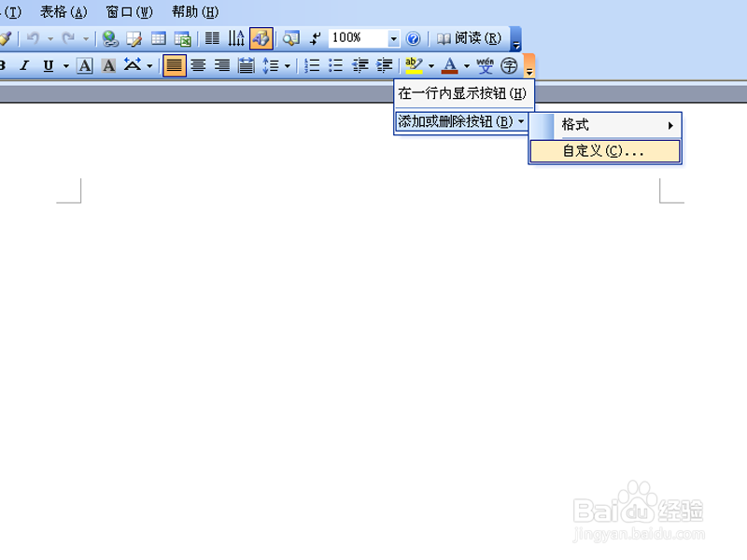The height and width of the screenshot is (560, 747).
Task: Select 添加或删除按钮(B) menu entry
Action: point(461,121)
